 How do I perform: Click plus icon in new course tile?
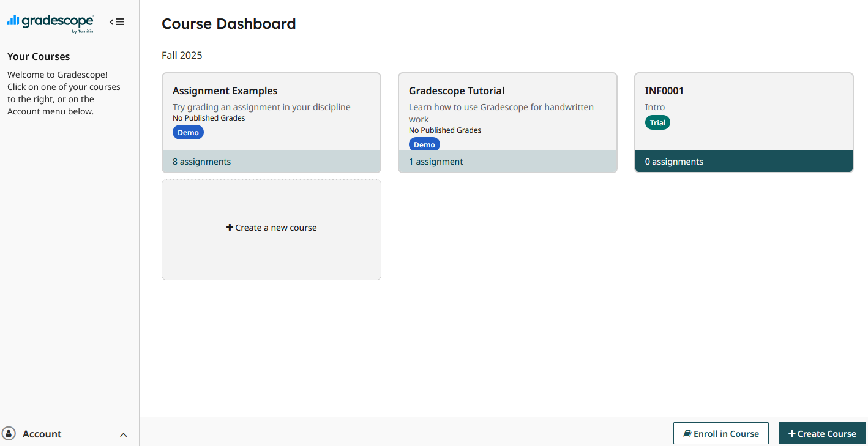pos(230,228)
